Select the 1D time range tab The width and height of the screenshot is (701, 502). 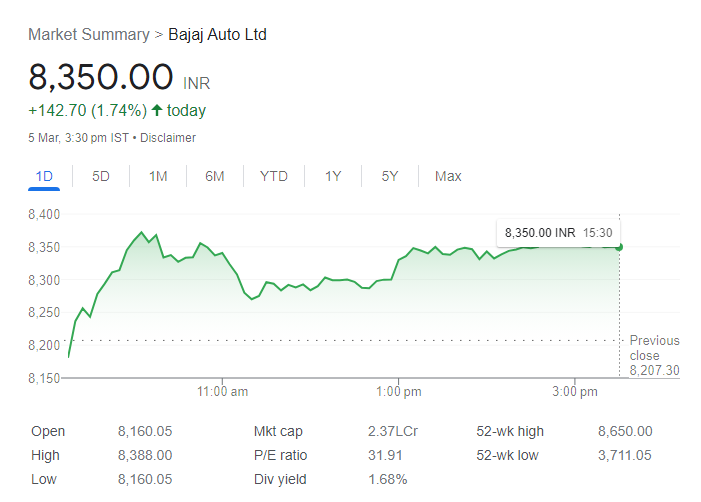tap(44, 176)
